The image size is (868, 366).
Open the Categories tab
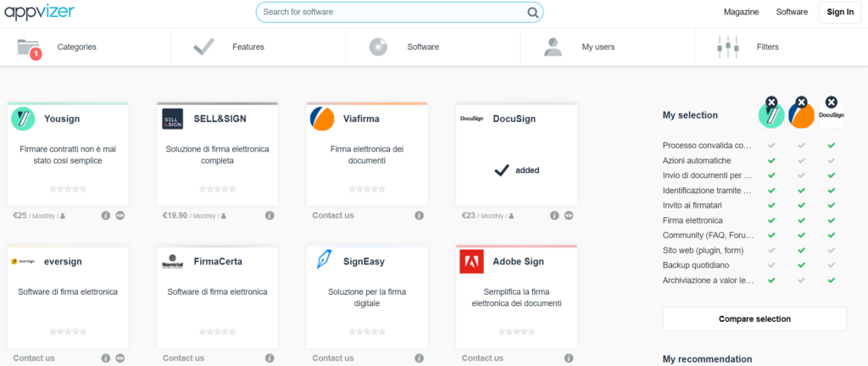click(86, 47)
